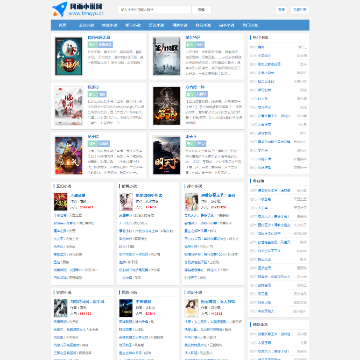Click the green tag badge beside the anime character cover
The width and height of the screenshot is (360, 360).
(x=92, y=144)
